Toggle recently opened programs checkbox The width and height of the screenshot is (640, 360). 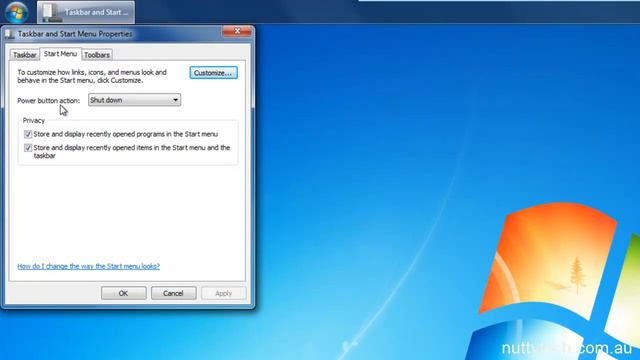[28, 134]
